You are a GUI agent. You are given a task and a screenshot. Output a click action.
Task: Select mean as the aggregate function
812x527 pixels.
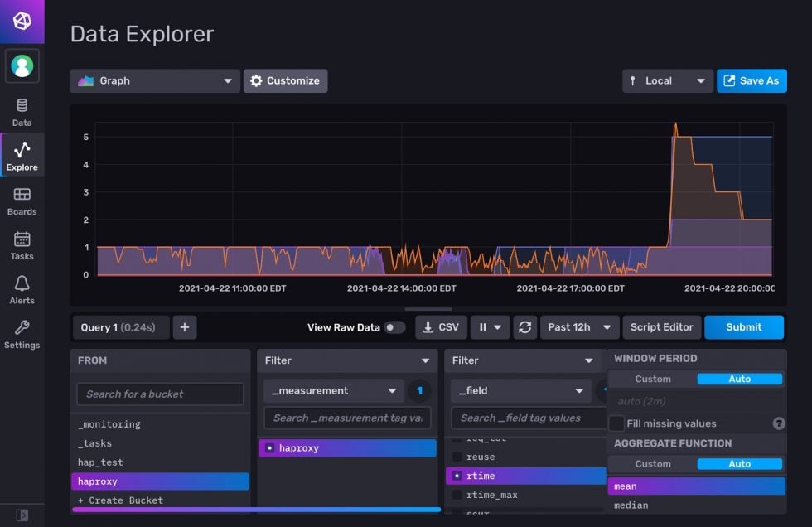click(696, 486)
